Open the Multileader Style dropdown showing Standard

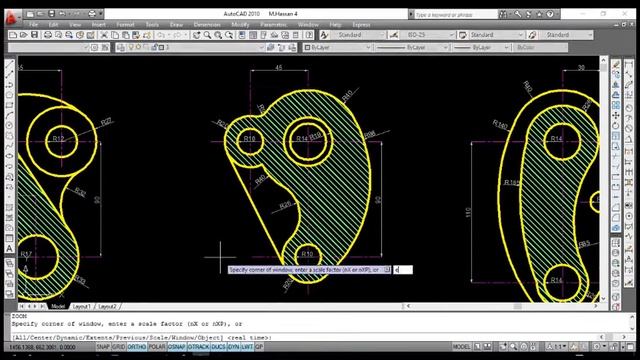(x=566, y=35)
